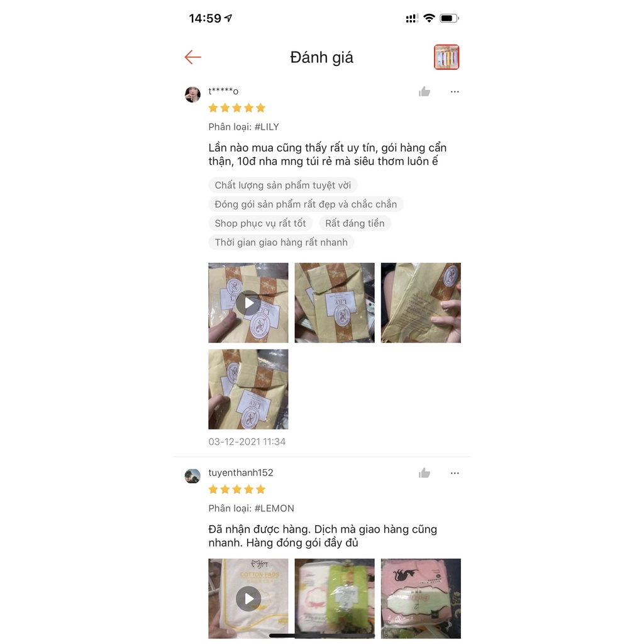Open more options for tuyenthanh152's review

point(455,473)
